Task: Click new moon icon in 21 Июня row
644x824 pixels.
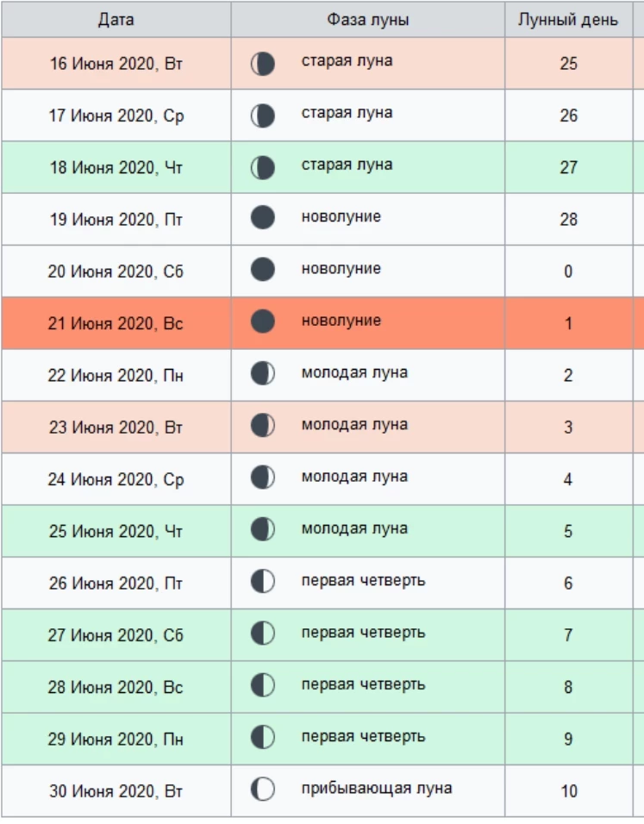Action: click(x=263, y=321)
